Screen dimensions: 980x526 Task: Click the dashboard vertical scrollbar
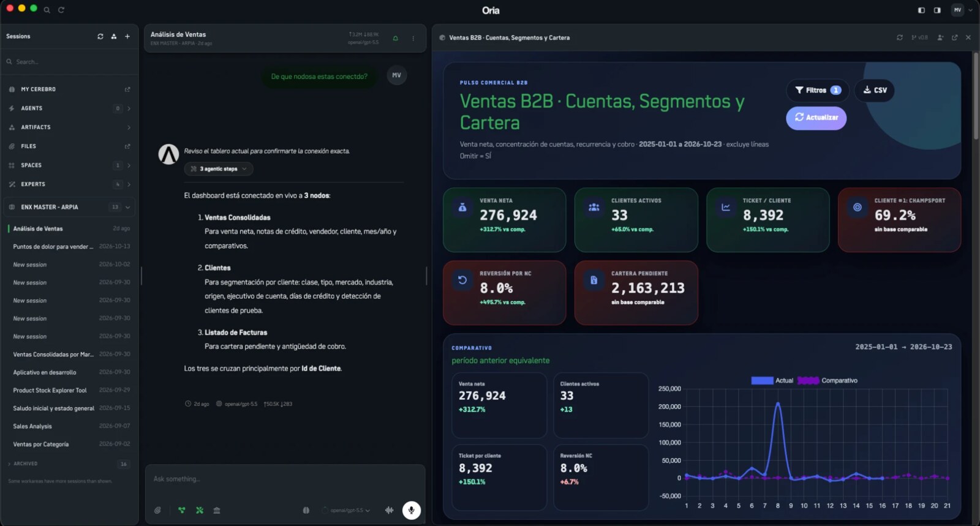[976, 95]
